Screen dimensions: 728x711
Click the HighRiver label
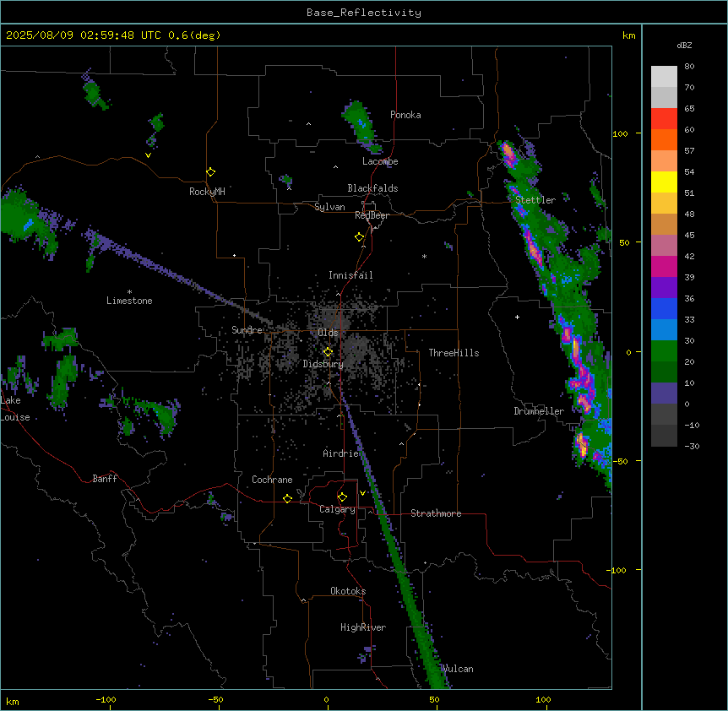pos(363,627)
